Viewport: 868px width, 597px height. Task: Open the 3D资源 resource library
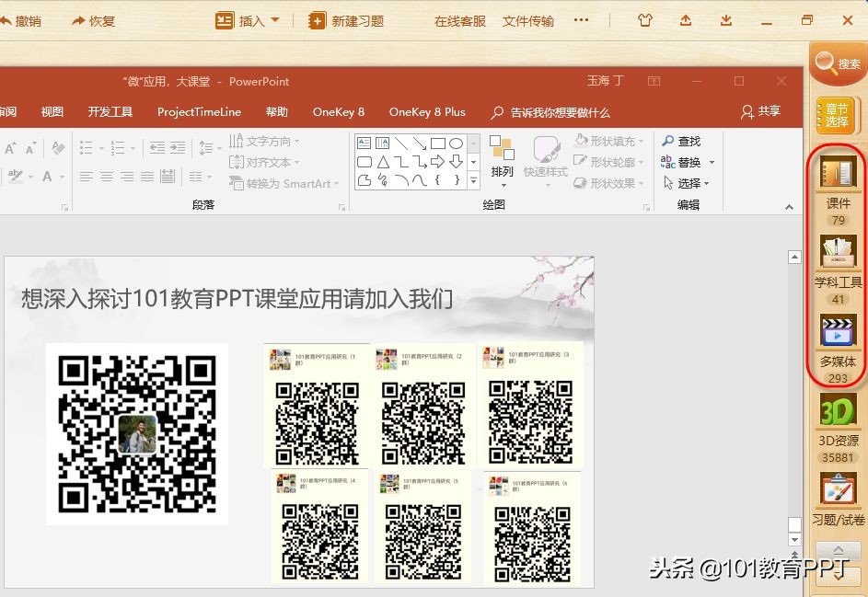coord(838,428)
